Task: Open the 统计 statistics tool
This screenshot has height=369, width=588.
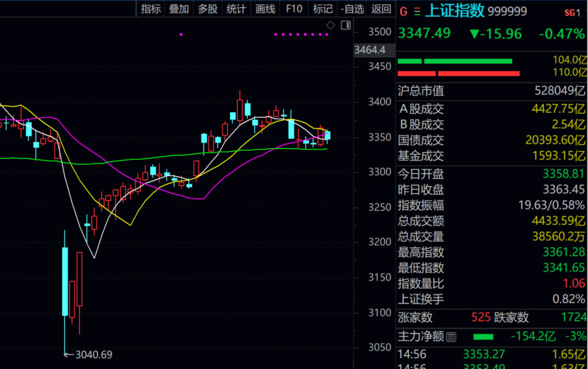Action: click(x=236, y=9)
